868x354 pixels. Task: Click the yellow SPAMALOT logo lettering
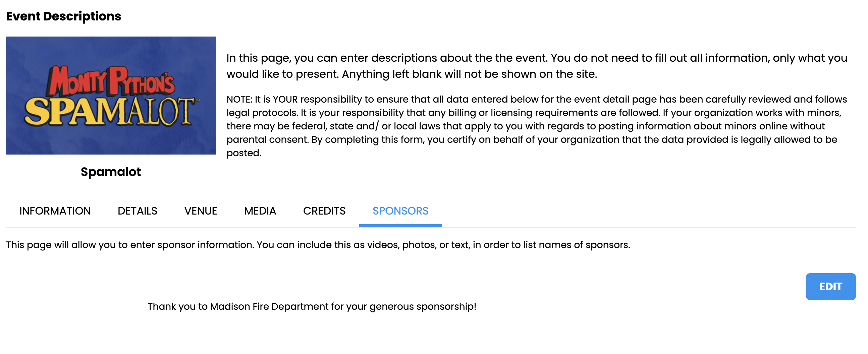(x=110, y=112)
